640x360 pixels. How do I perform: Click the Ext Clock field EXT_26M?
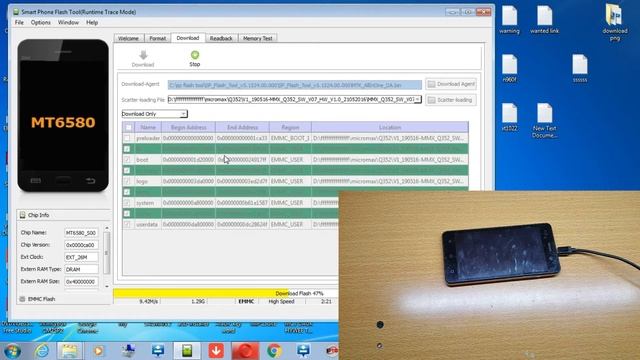[81, 257]
